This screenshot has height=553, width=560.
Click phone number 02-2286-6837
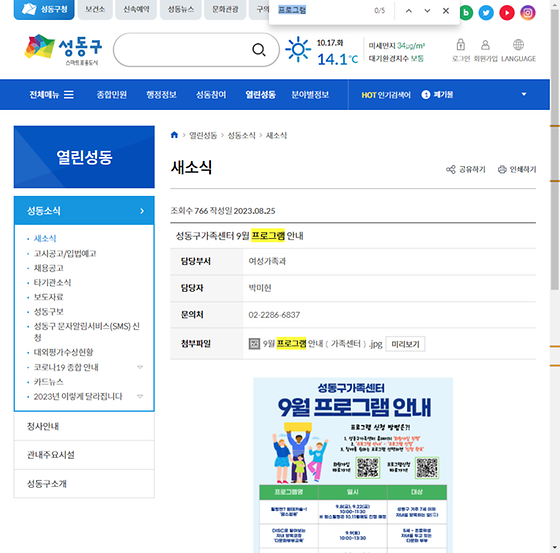(x=274, y=315)
